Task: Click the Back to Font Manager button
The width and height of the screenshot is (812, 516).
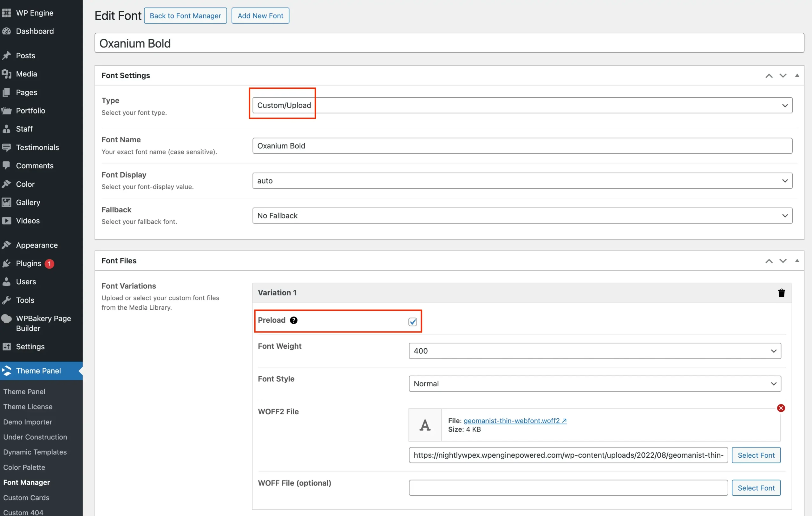Action: (185, 16)
